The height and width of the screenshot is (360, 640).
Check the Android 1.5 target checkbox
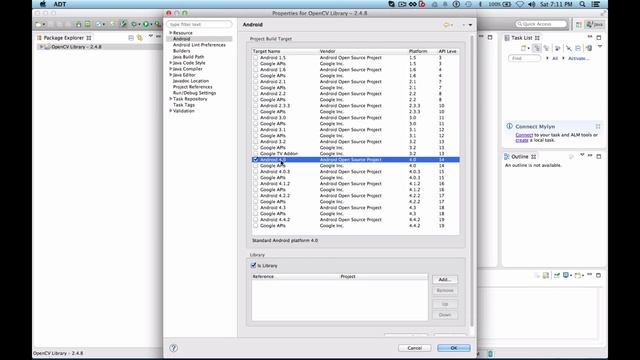pos(256,58)
